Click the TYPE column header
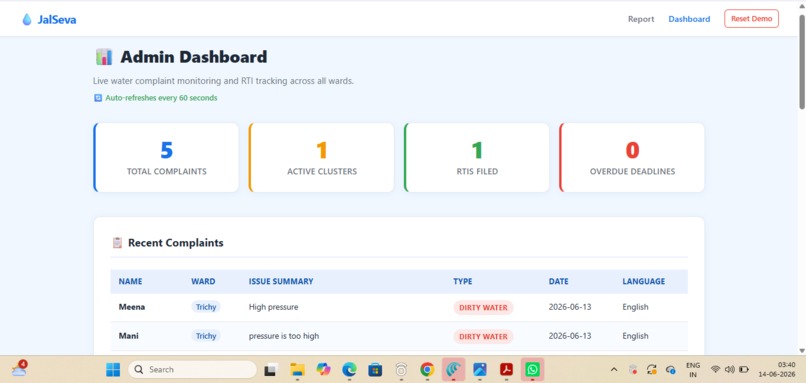The width and height of the screenshot is (806, 383). click(463, 282)
